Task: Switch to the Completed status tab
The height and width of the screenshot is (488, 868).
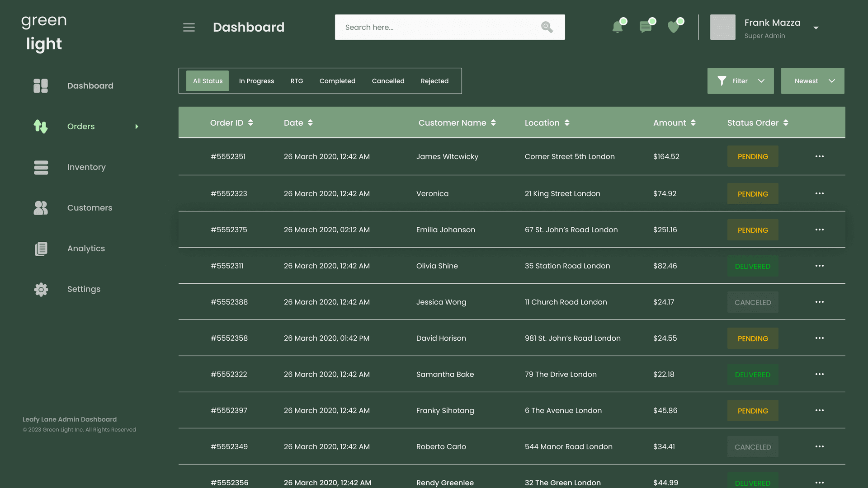Action: click(337, 81)
